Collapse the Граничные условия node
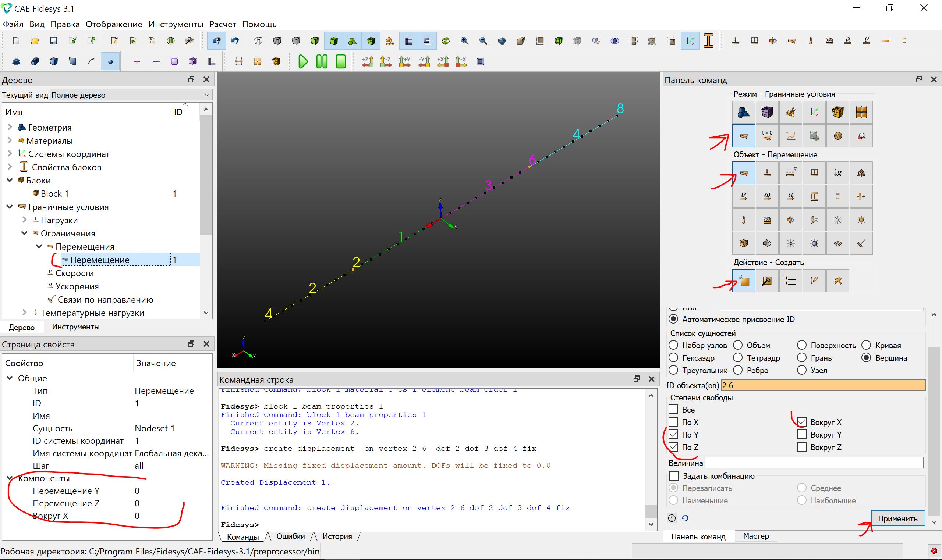This screenshot has width=942, height=560. [x=10, y=207]
